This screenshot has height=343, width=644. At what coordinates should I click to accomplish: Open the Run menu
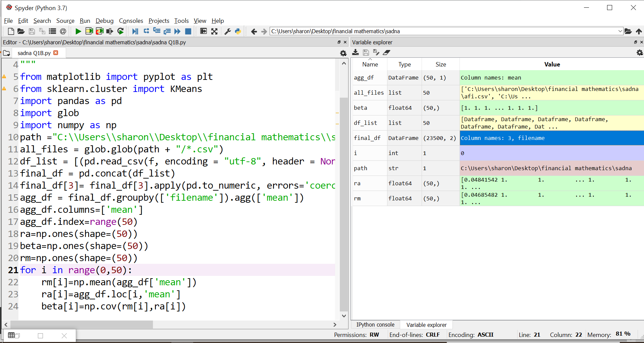point(85,21)
